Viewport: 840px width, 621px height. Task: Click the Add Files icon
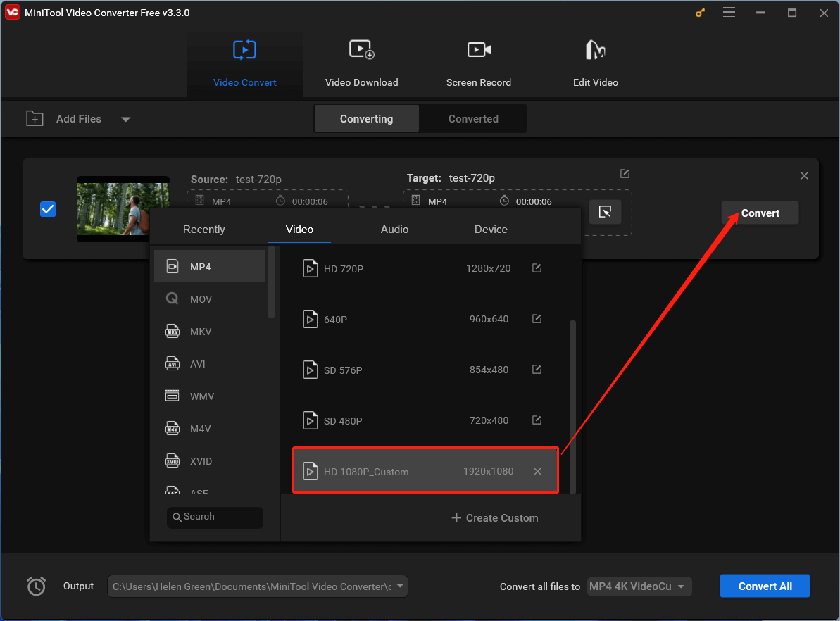(35, 118)
